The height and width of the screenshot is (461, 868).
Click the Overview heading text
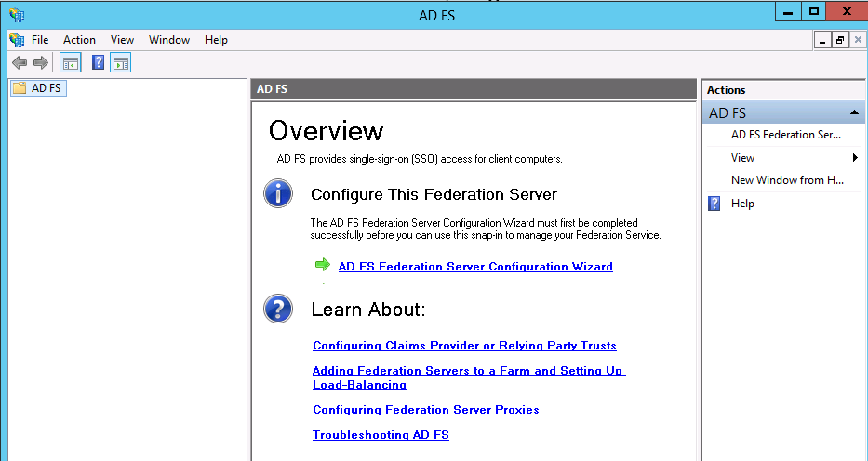(x=326, y=131)
